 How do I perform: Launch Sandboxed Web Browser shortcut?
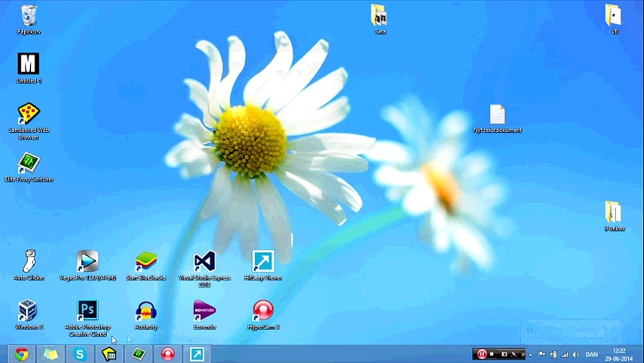[29, 121]
